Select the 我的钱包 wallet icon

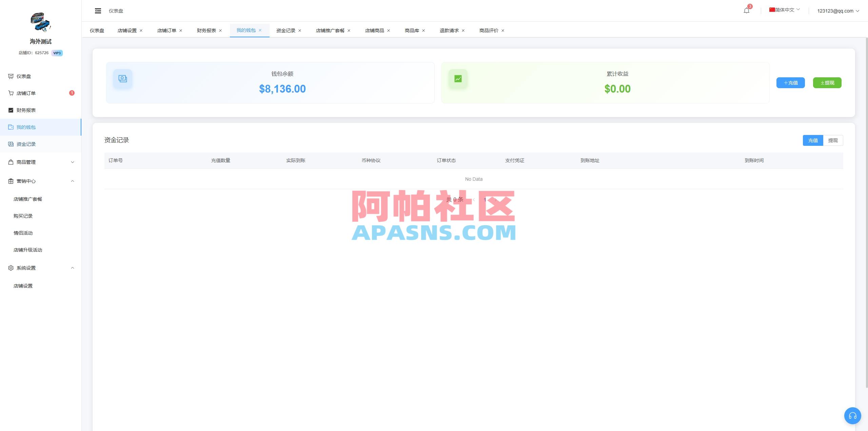click(11, 127)
